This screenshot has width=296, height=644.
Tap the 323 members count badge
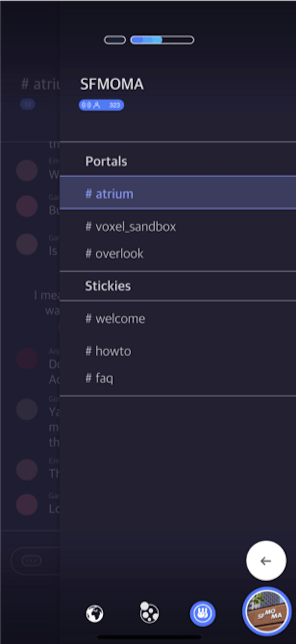pos(101,105)
